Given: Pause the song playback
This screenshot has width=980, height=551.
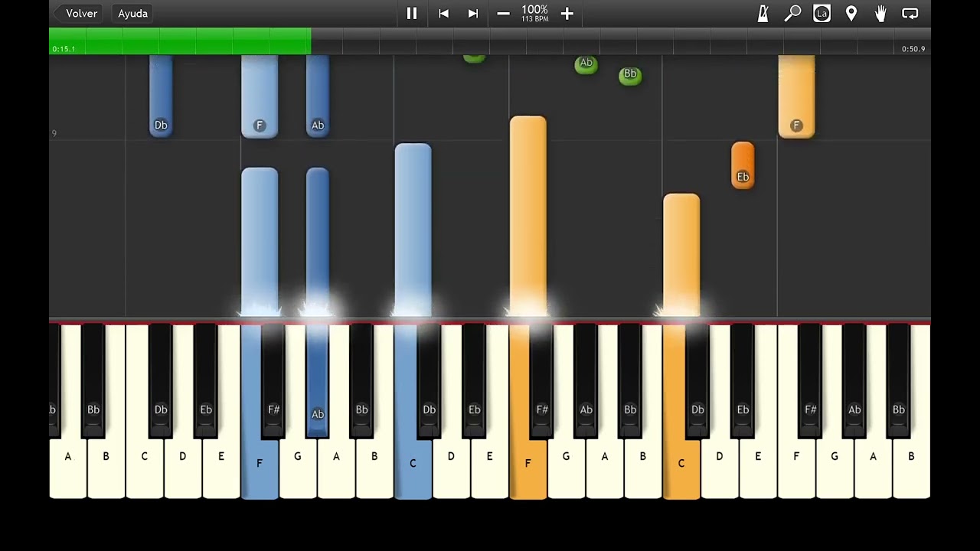Looking at the screenshot, I should click(x=412, y=13).
